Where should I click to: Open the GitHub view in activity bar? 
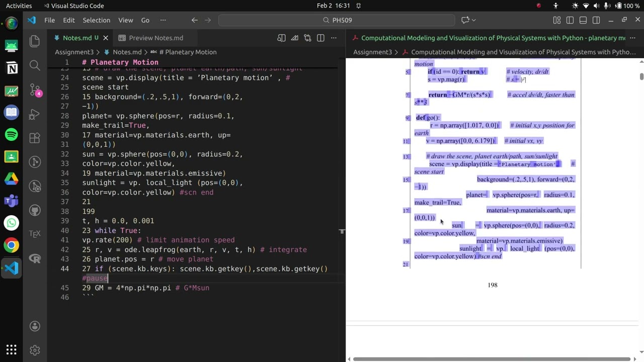pyautogui.click(x=35, y=210)
